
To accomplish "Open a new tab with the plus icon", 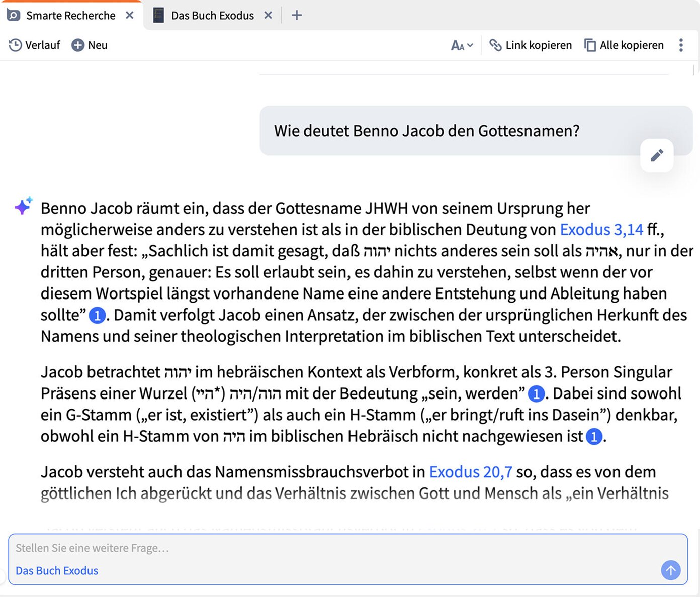I will 297,15.
